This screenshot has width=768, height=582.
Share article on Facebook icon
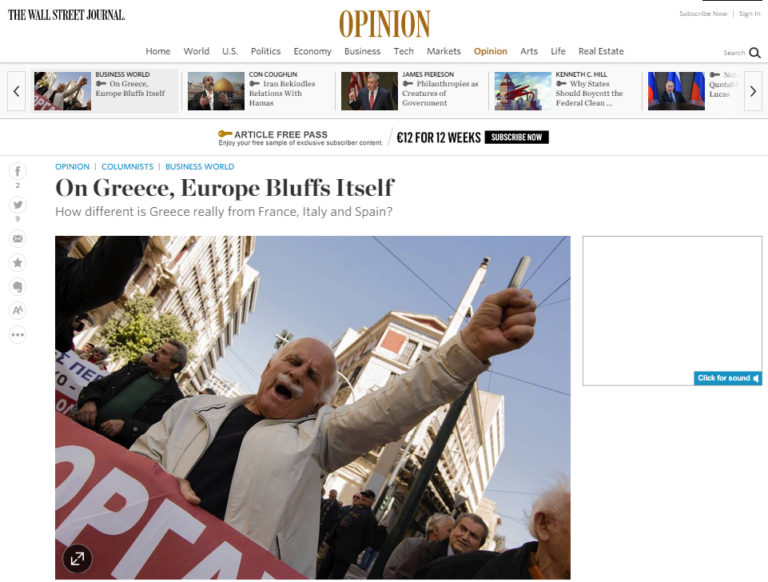click(x=18, y=171)
